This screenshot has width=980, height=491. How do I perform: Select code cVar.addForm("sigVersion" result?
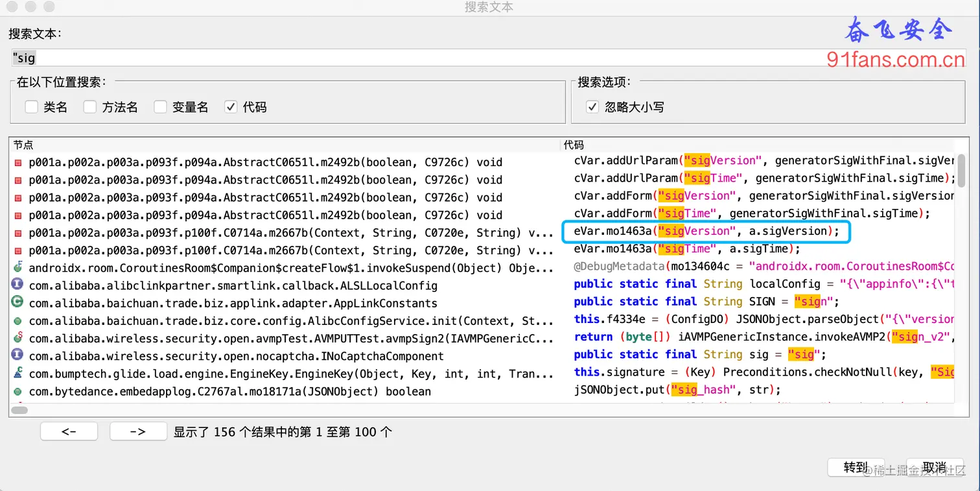click(x=764, y=196)
